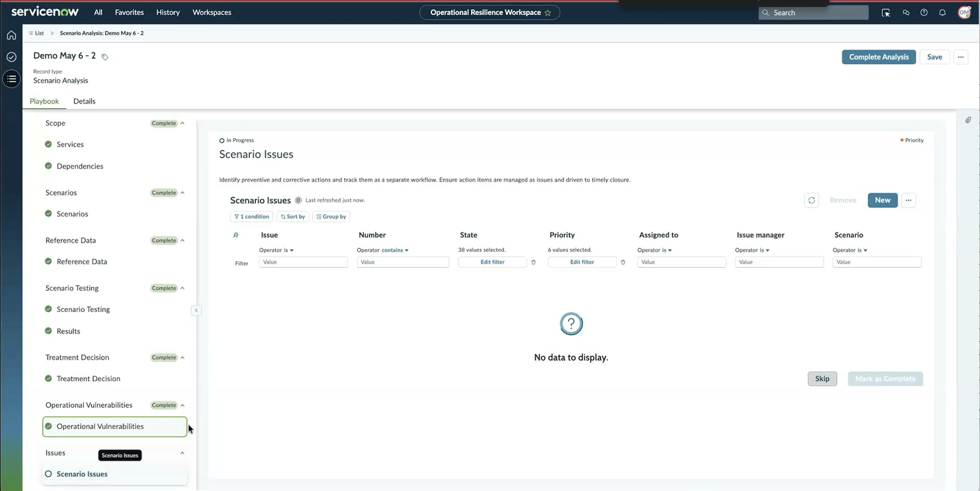Click the column personalize icon beside Issue header

coord(236,235)
